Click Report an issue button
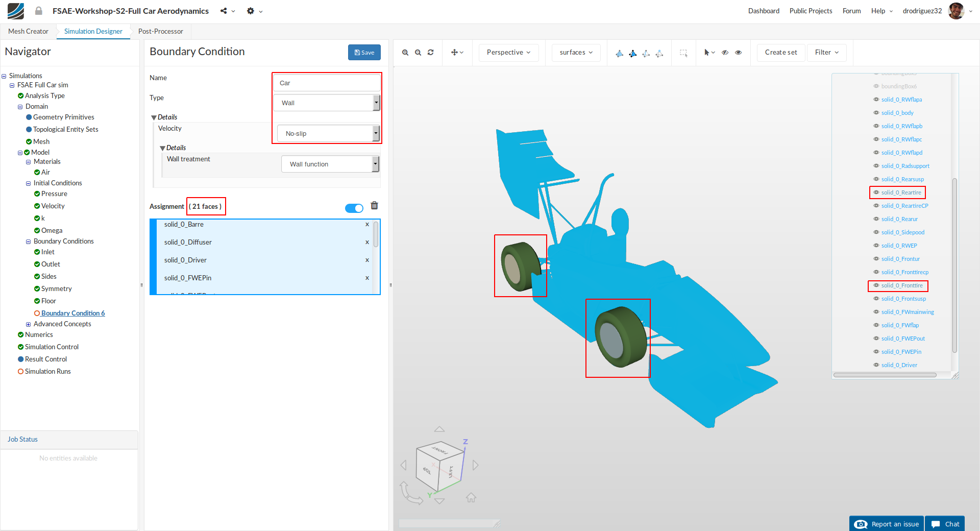This screenshot has height=531, width=980. (887, 524)
